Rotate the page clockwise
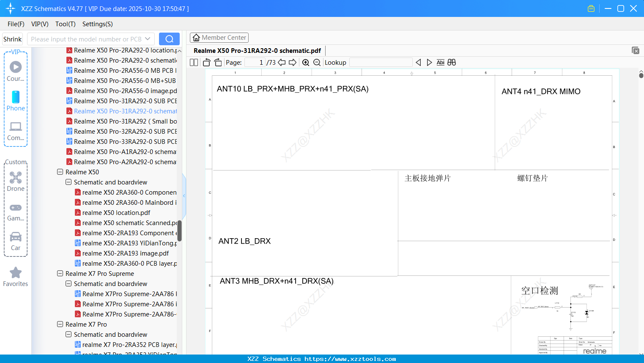Image resolution: width=644 pixels, height=363 pixels. click(218, 63)
